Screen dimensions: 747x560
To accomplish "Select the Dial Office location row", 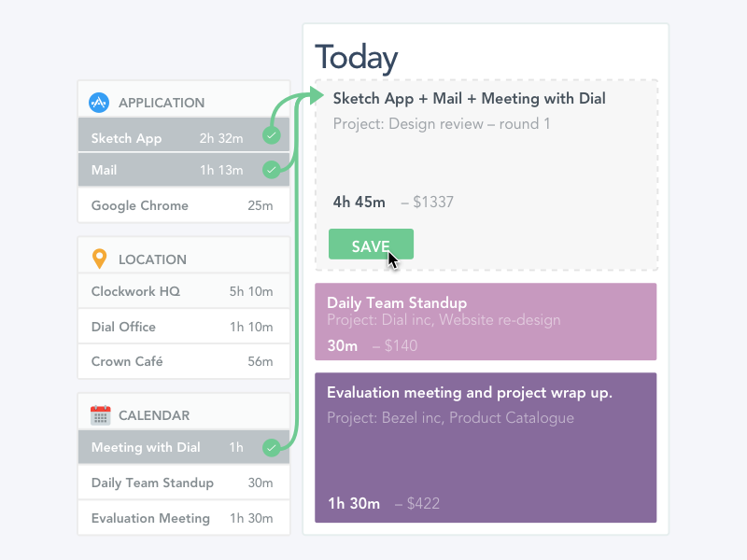I will [x=183, y=327].
